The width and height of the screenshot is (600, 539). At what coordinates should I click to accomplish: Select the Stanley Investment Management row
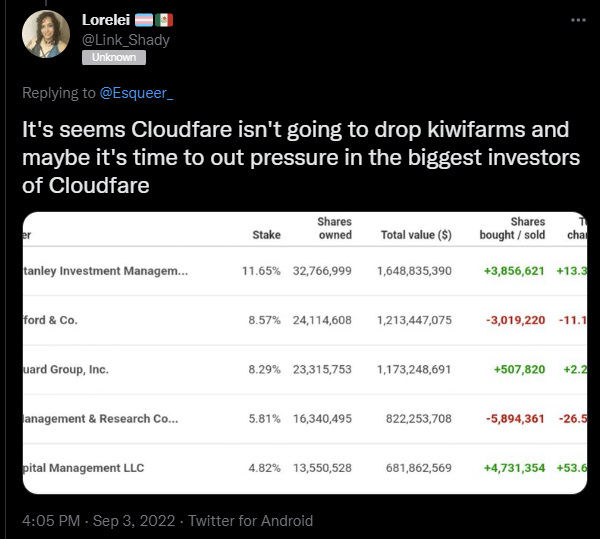[x=305, y=271]
